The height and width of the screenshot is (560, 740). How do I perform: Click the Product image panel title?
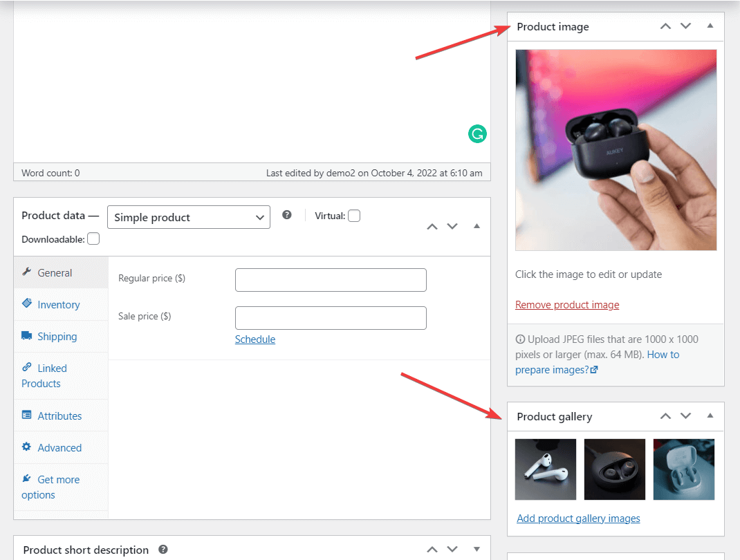[x=553, y=27]
